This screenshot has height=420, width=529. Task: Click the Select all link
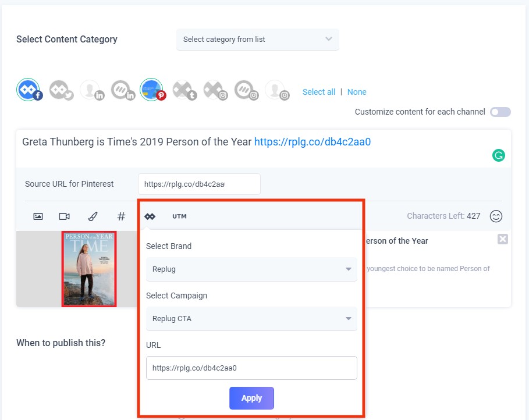(x=319, y=92)
